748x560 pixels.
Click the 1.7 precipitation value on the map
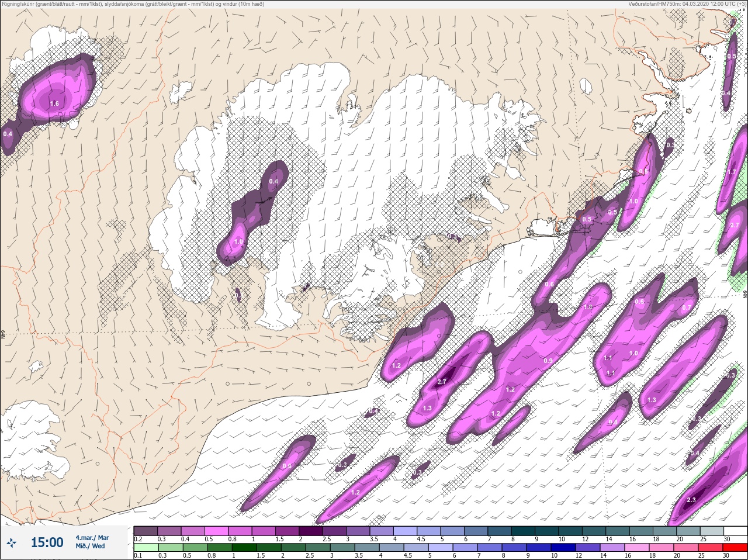[732, 172]
